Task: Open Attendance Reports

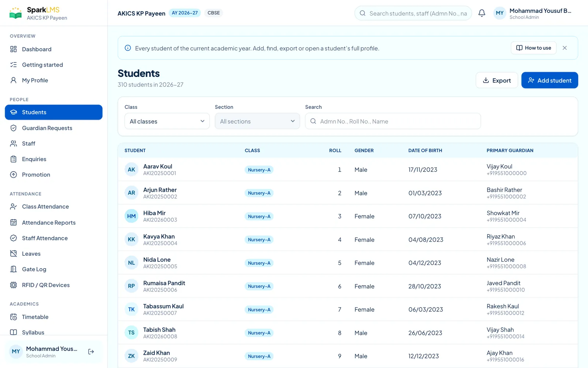Action: [x=54, y=223]
